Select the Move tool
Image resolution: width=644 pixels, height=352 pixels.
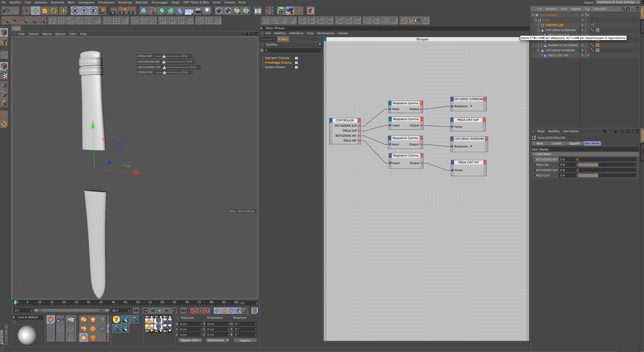(36, 11)
